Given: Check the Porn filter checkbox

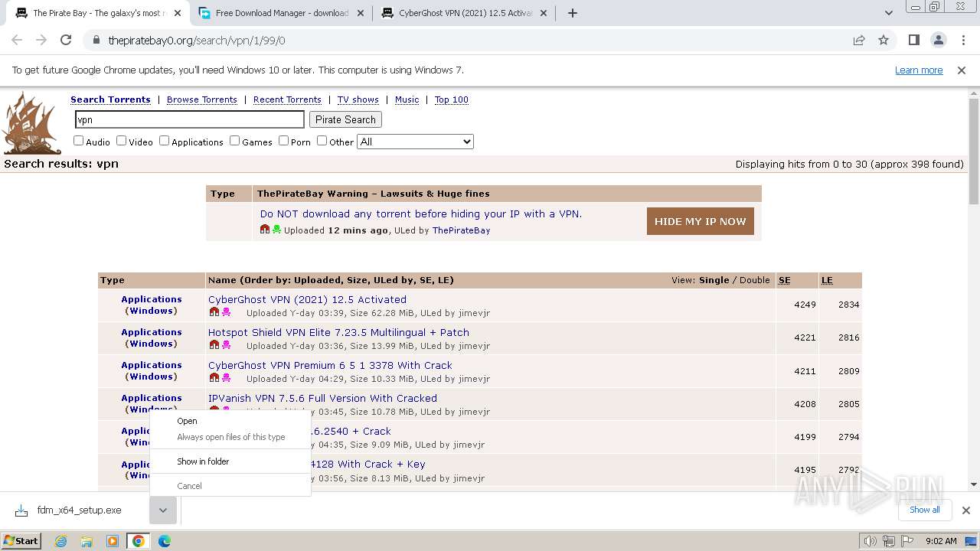Looking at the screenshot, I should point(283,141).
